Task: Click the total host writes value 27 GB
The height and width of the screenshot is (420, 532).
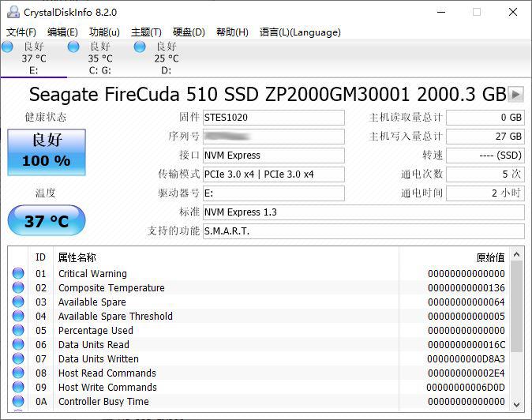Action: click(x=485, y=137)
